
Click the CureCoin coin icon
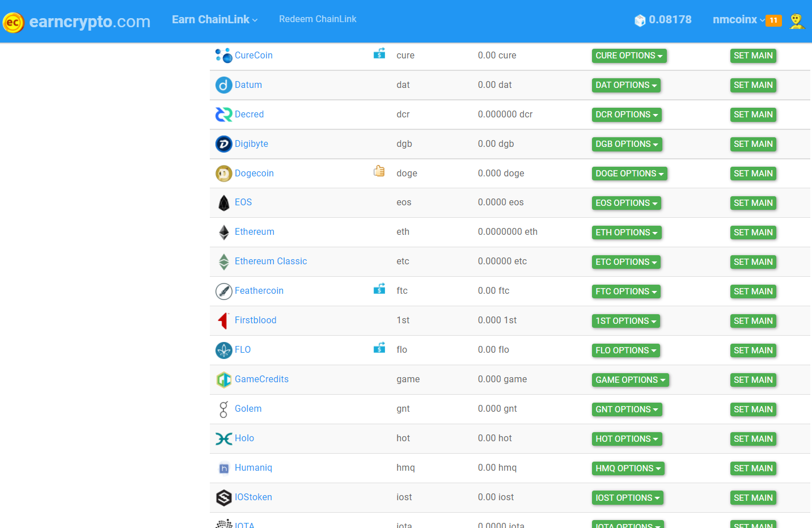click(x=224, y=56)
